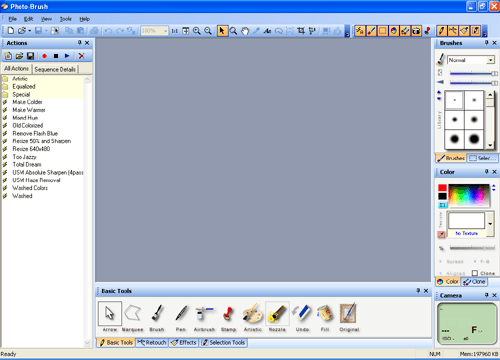Click the eyedropper icon beside Texture
The height and width of the screenshot is (360, 500).
tap(441, 234)
